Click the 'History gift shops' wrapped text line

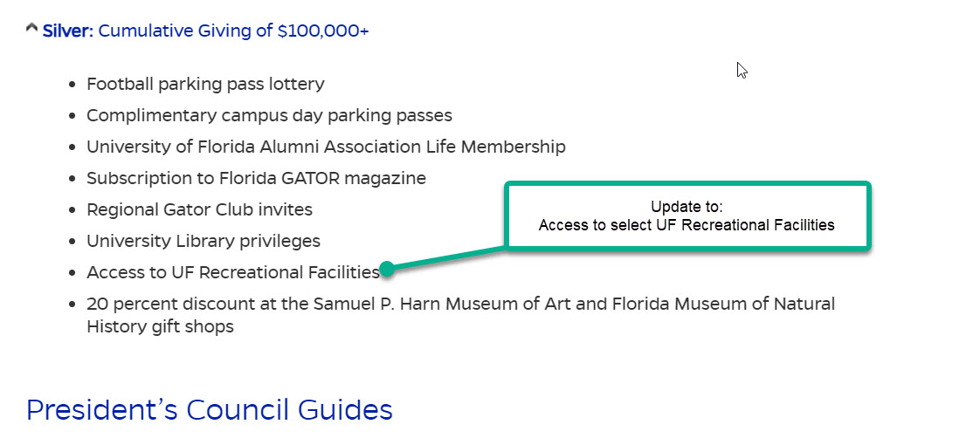pos(160,326)
